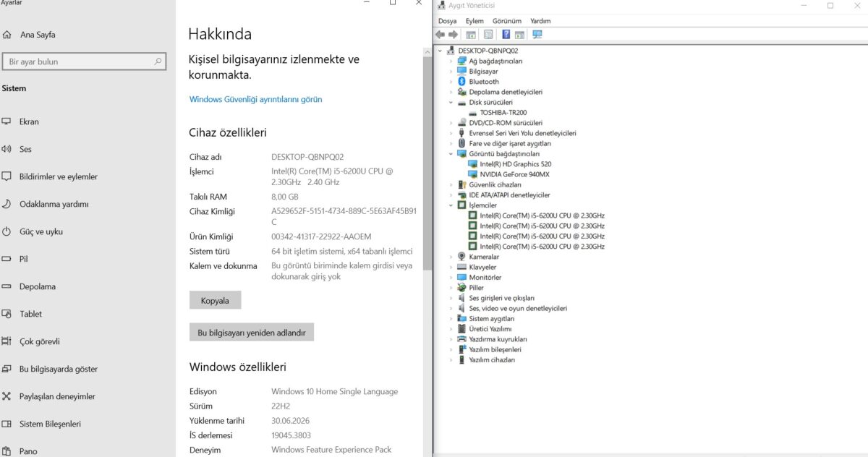Click the forward arrow in Device Manager toolbar

(453, 34)
